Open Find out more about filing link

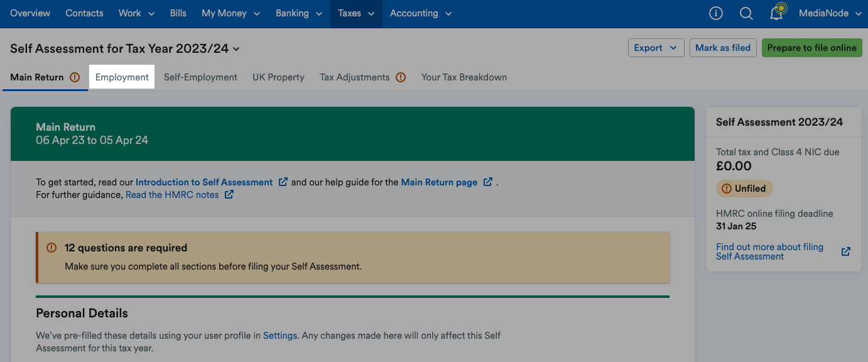point(769,251)
